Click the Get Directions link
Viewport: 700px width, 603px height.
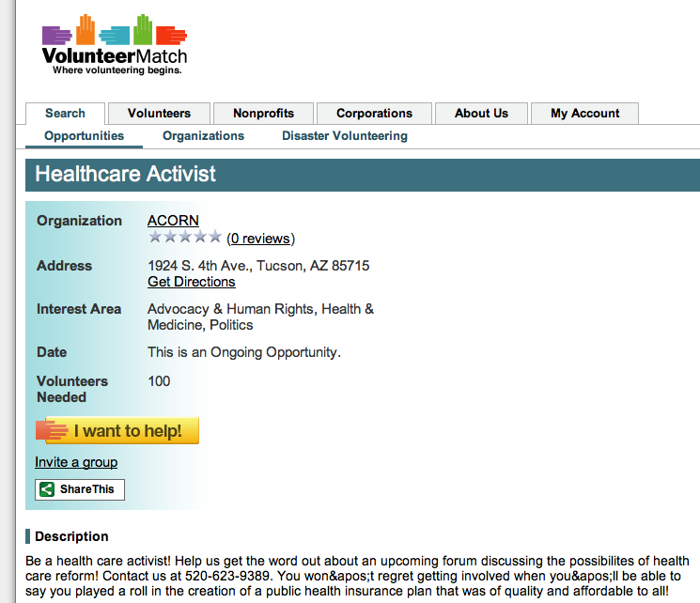point(192,282)
